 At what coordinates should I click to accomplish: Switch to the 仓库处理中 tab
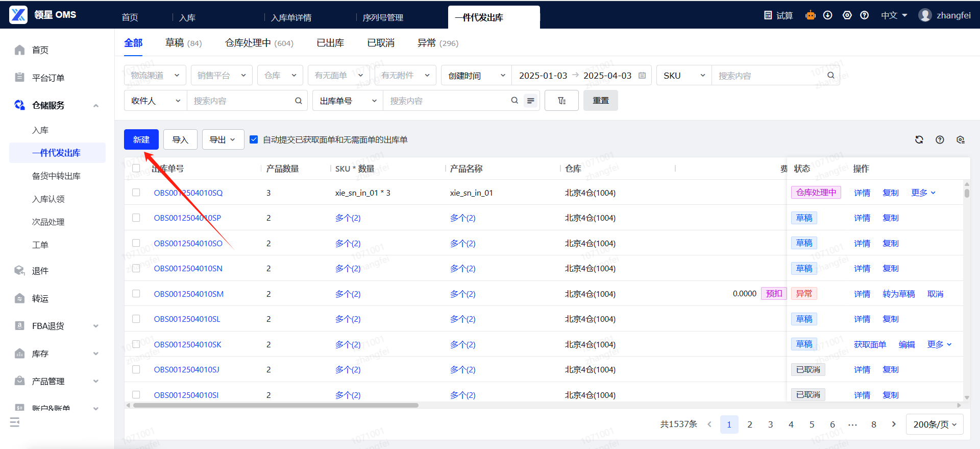(x=259, y=43)
